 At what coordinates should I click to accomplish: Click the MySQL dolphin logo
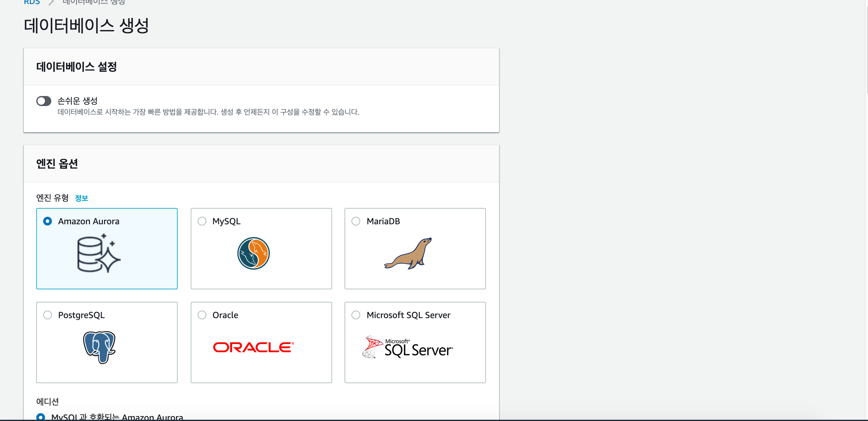pyautogui.click(x=253, y=253)
